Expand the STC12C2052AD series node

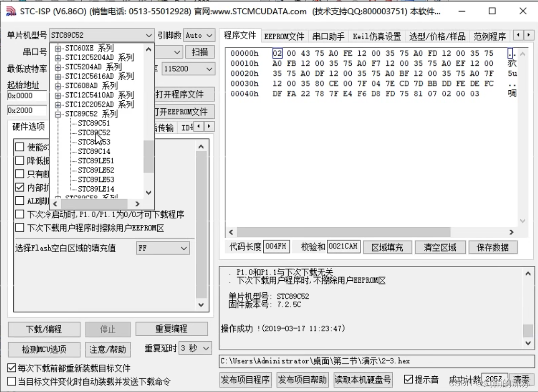[58, 105]
